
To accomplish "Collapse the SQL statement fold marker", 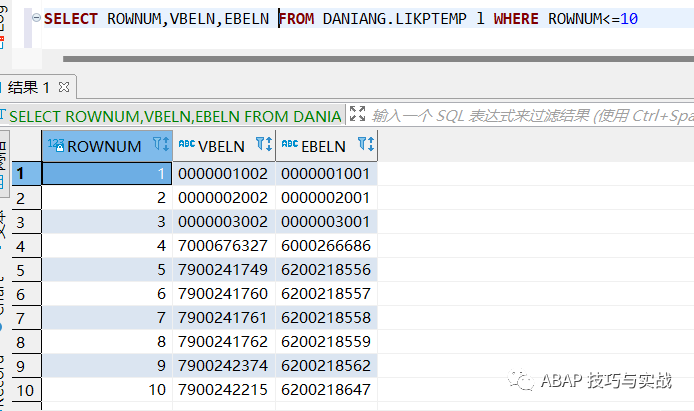I will pos(36,18).
